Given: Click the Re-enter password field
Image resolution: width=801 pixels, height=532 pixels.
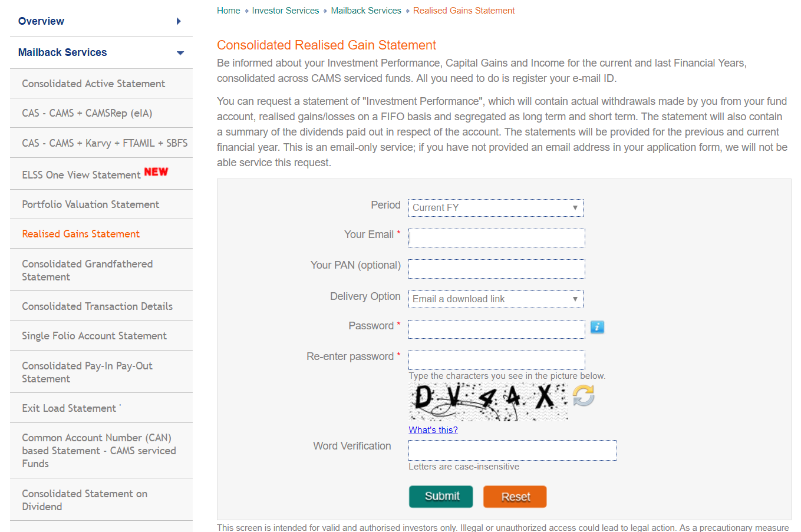Looking at the screenshot, I should coord(496,360).
